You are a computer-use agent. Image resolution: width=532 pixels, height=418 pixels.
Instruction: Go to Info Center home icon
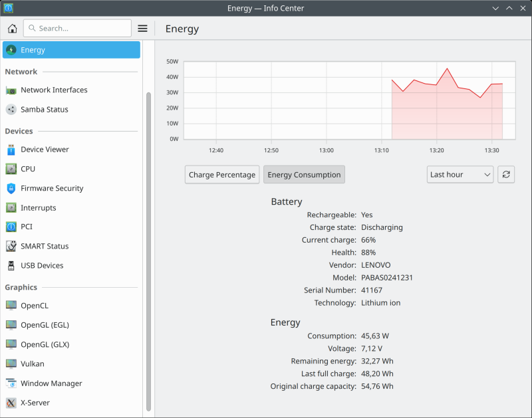pyautogui.click(x=12, y=28)
